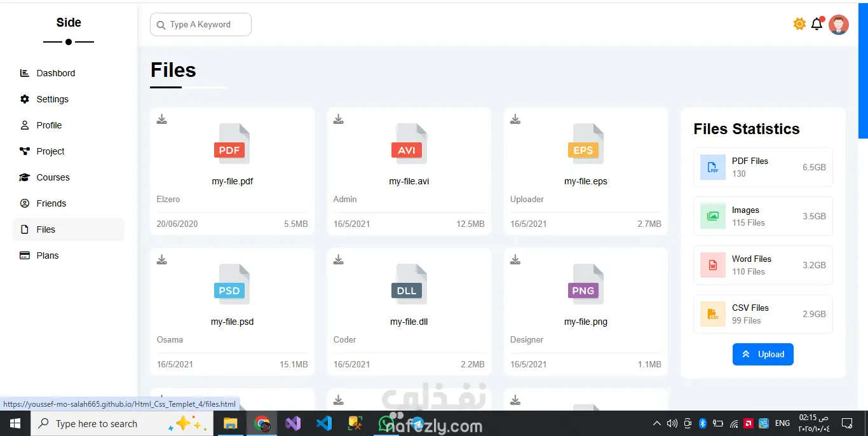
Task: Click the Plans credit card icon
Action: point(25,255)
